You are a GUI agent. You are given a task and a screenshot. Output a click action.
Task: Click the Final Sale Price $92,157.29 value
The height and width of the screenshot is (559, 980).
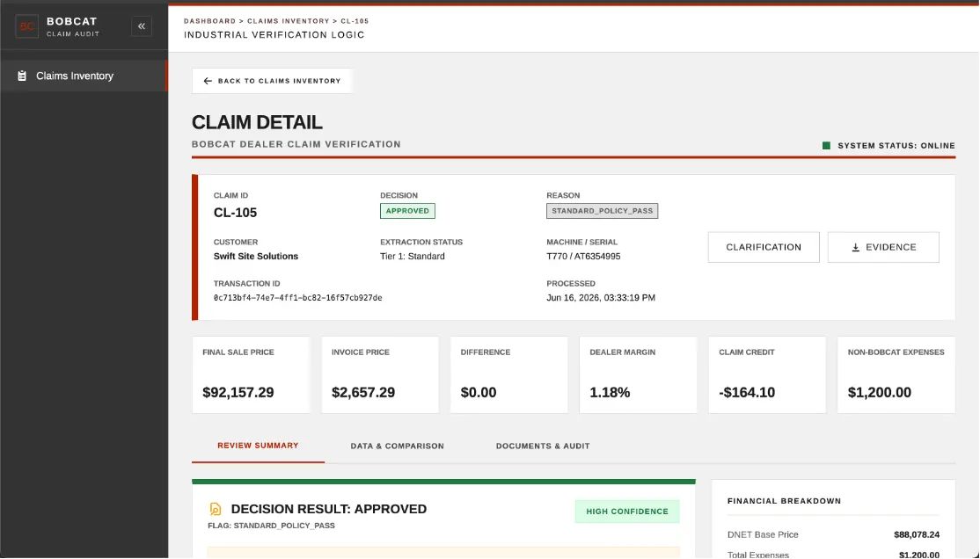point(238,392)
